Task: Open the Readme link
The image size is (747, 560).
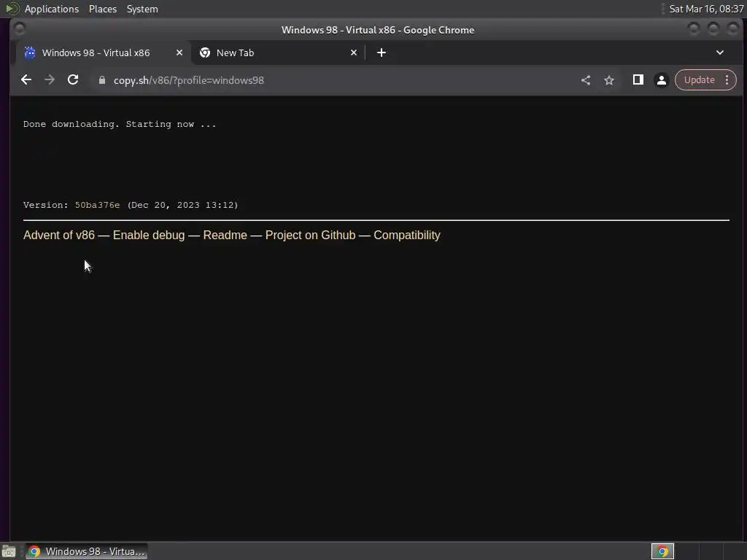Action: 225,236
